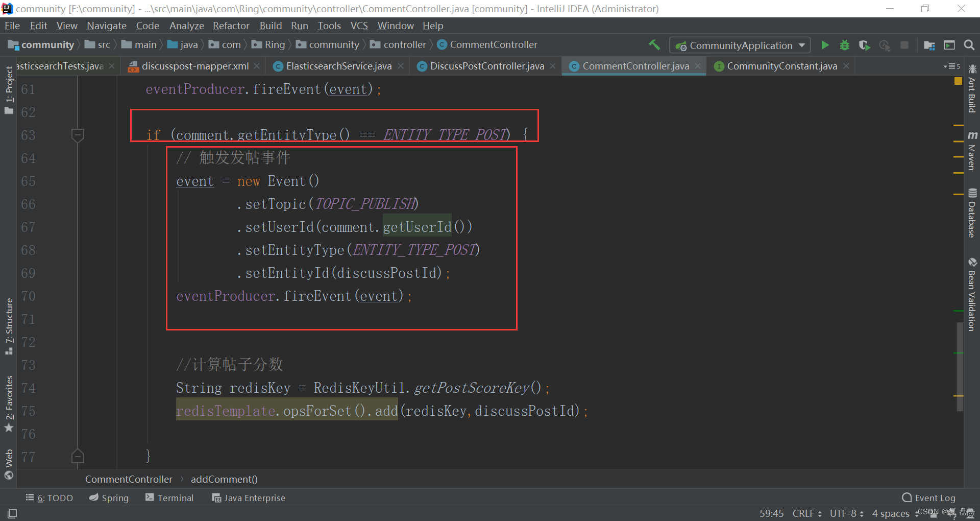
Task: Change UTF-8 file encoding in status bar
Action: pos(846,513)
